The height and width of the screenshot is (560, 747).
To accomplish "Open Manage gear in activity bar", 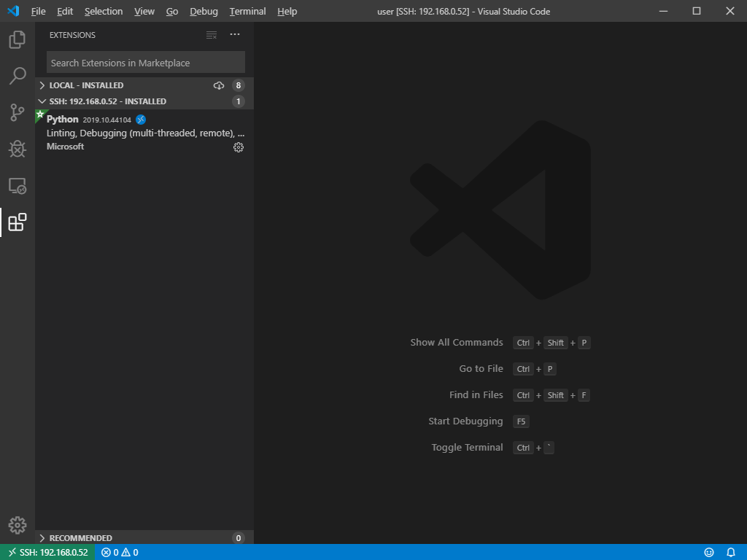I will (18, 525).
